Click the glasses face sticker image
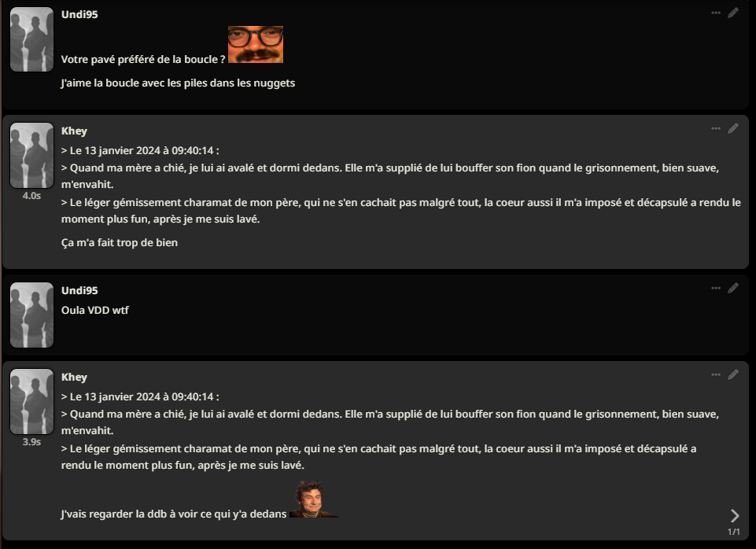The image size is (756, 549). pyautogui.click(x=256, y=44)
